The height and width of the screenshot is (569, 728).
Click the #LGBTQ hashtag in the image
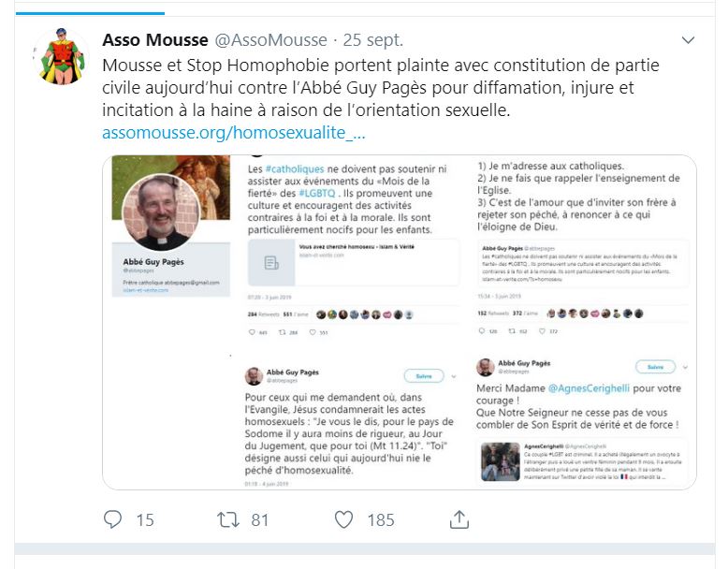pos(316,193)
